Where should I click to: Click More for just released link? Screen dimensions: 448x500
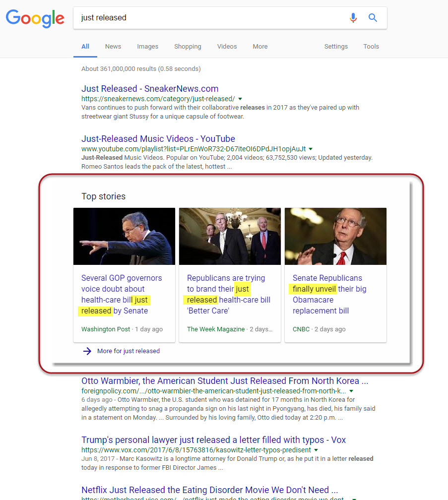(128, 351)
